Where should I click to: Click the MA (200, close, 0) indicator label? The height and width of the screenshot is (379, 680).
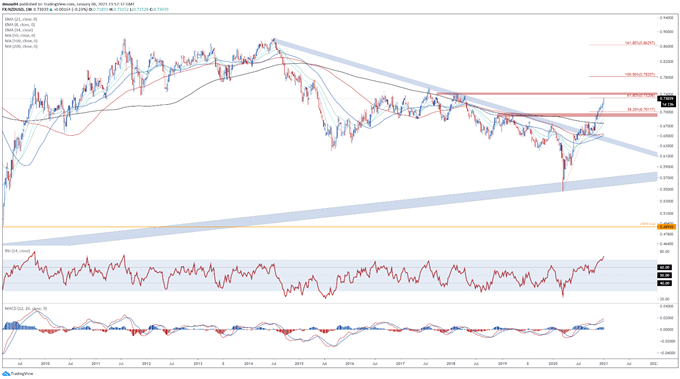tap(21, 46)
